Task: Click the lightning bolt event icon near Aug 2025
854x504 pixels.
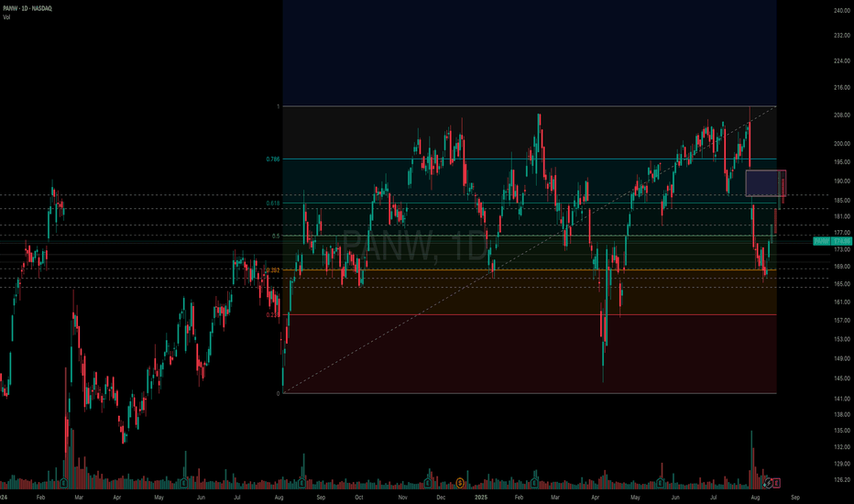Action: [768, 483]
